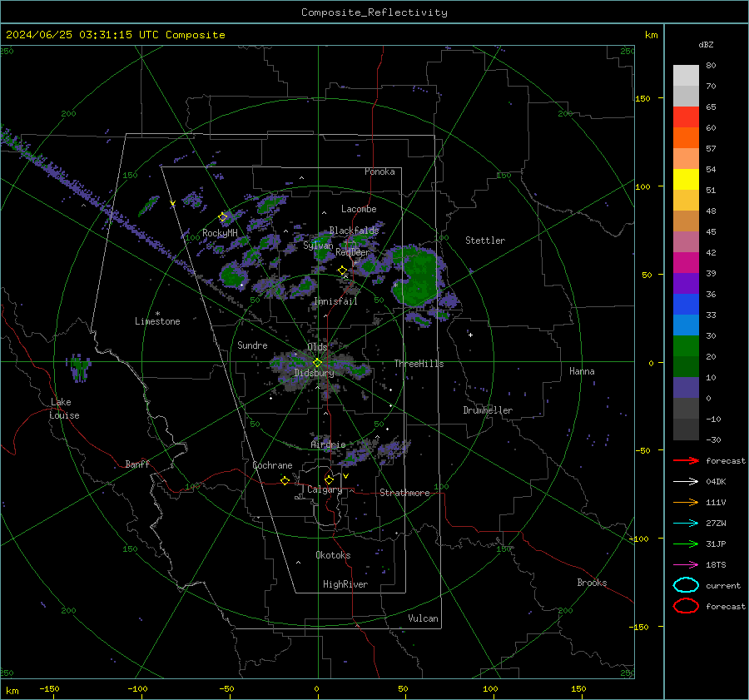749x700 pixels.
Task: Click the yellow diamond marker near RockyMH
Action: click(x=222, y=217)
